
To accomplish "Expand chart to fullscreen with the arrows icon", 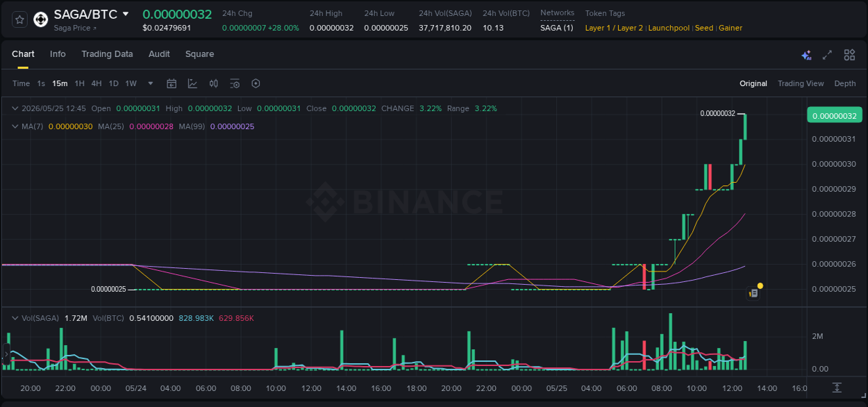I will coord(827,55).
